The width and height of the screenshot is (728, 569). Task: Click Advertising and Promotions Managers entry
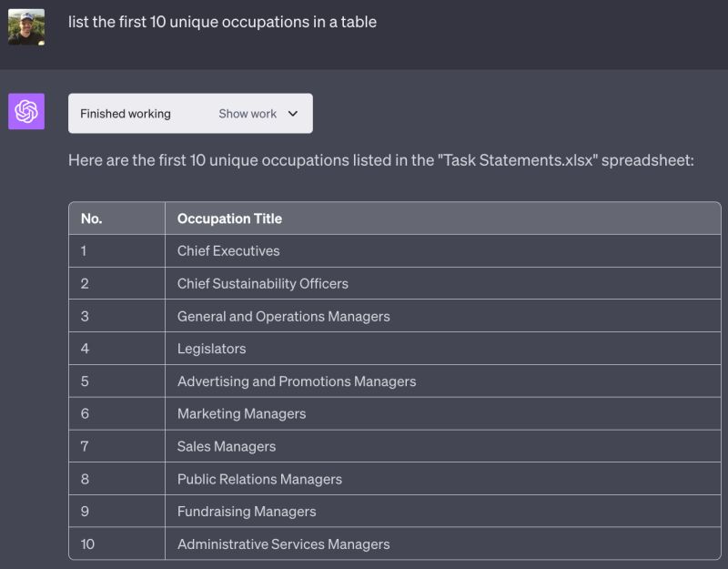[x=296, y=381]
